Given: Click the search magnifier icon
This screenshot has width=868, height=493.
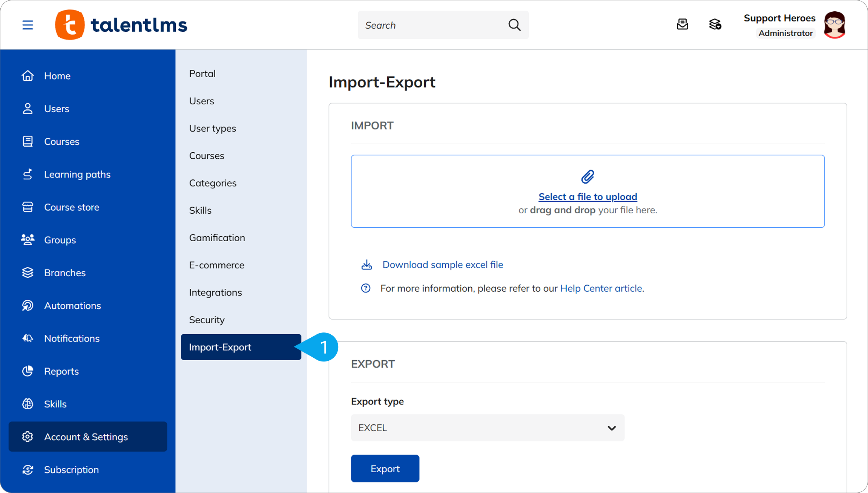Looking at the screenshot, I should 514,25.
